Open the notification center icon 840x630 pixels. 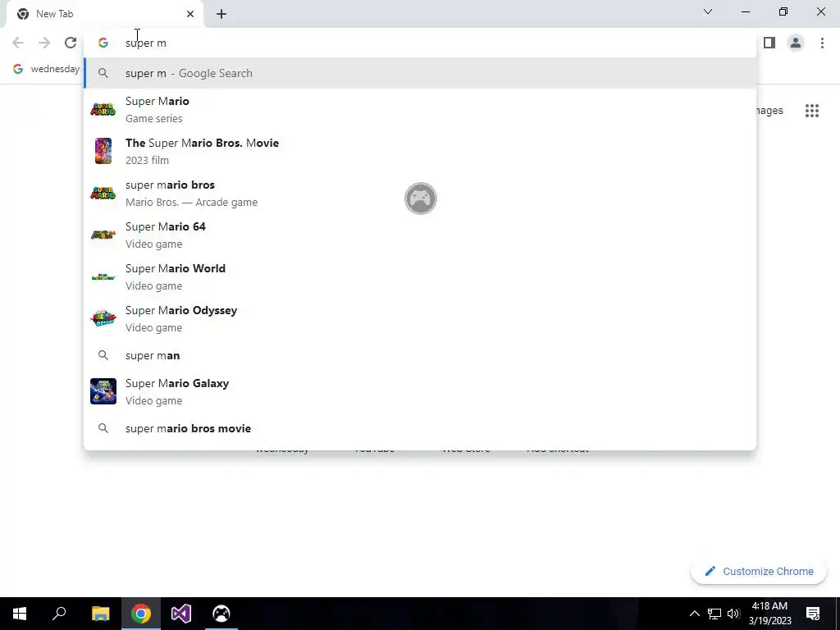[813, 614]
